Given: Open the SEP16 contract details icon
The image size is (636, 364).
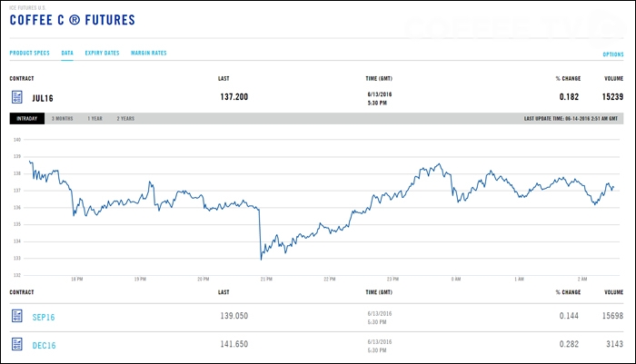Looking at the screenshot, I should 17,316.
